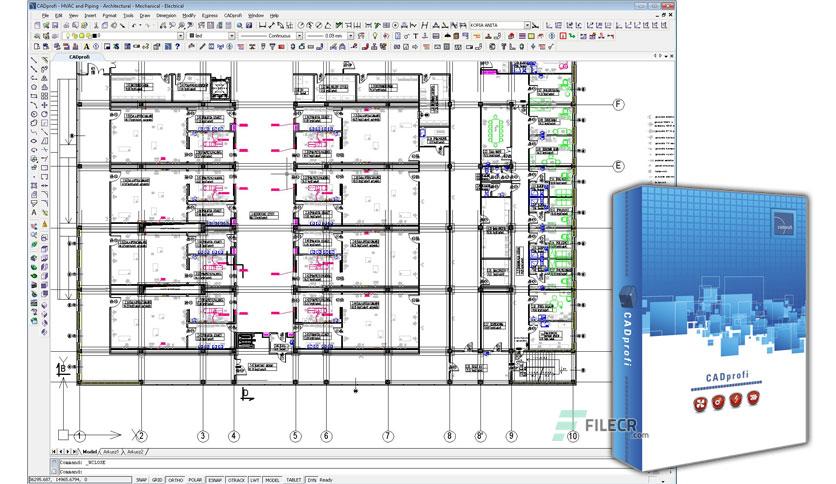Click the red house icon in toolbar
Image resolution: width=836 pixels, height=484 pixels.
(511, 36)
